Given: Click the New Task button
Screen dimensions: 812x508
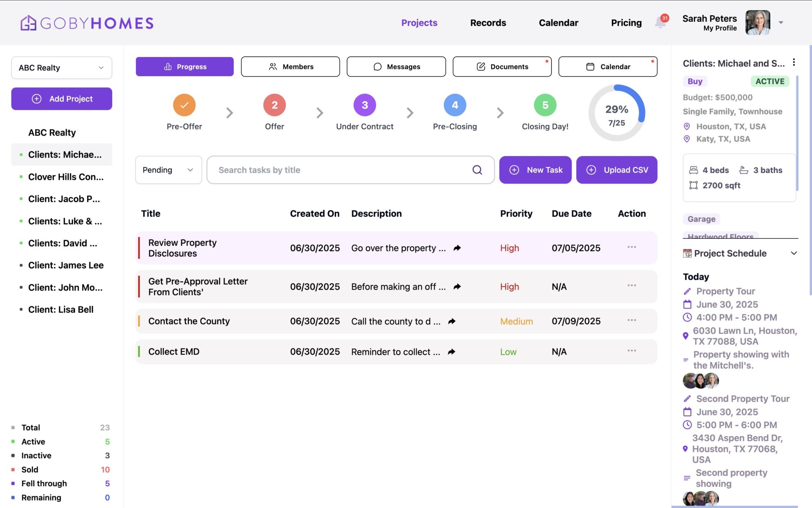Looking at the screenshot, I should pyautogui.click(x=535, y=170).
